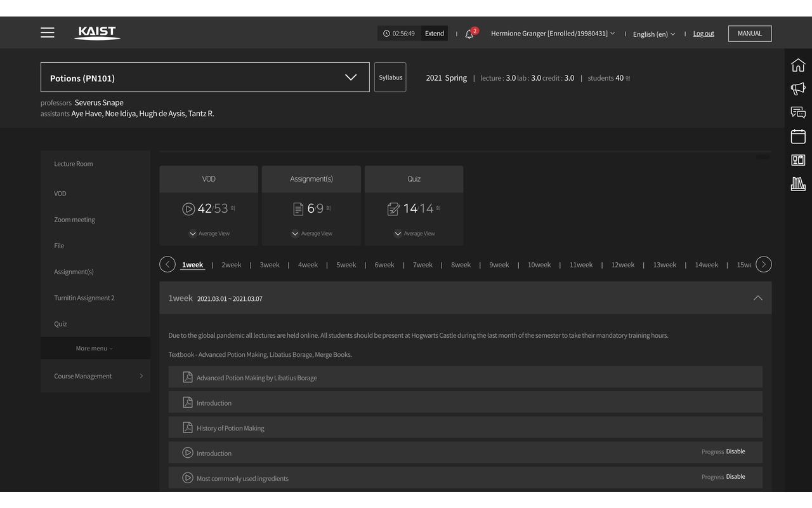Switch to the 4week tab
812x508 pixels.
[x=308, y=265]
